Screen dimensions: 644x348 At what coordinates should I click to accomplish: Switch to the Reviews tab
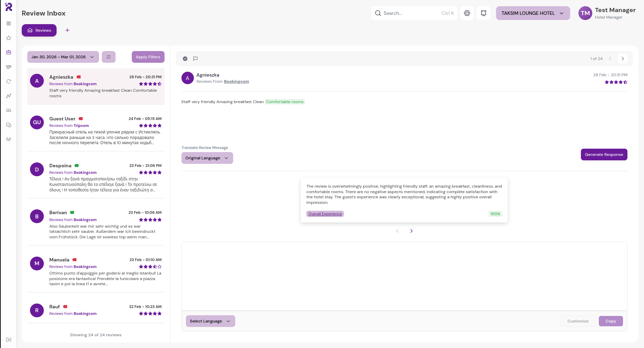click(x=39, y=30)
